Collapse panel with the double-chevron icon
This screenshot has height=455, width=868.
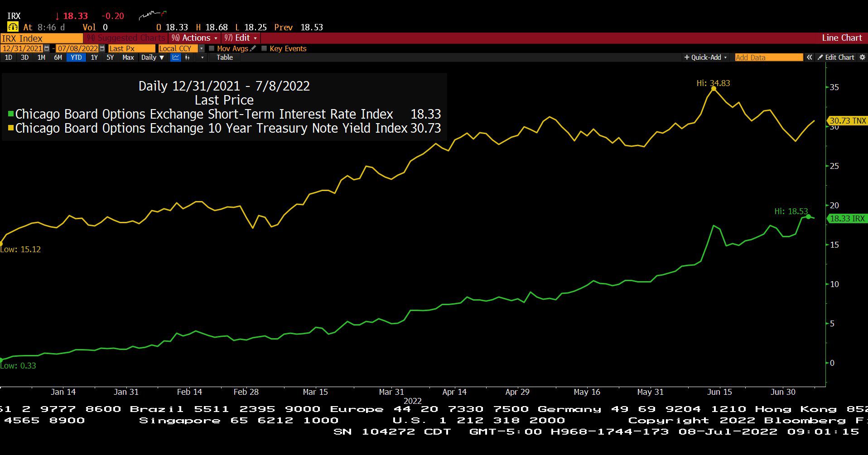[810, 57]
